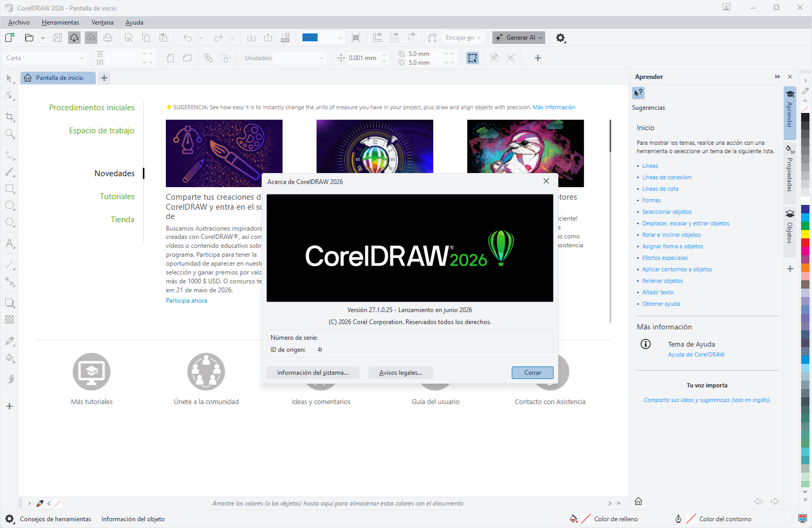Viewport: 812px width, 528px height.
Task: Expand the Undo history dropdown
Action: click(x=201, y=38)
